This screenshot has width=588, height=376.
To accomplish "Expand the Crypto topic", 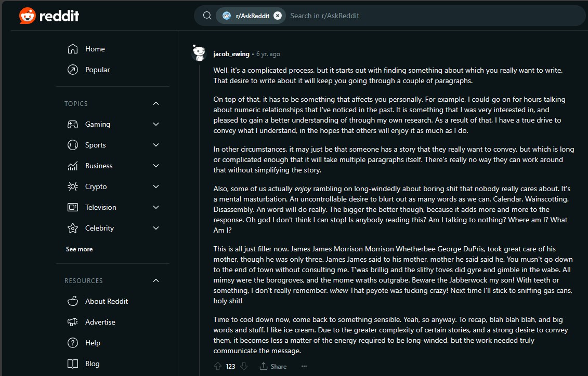I will [156, 186].
